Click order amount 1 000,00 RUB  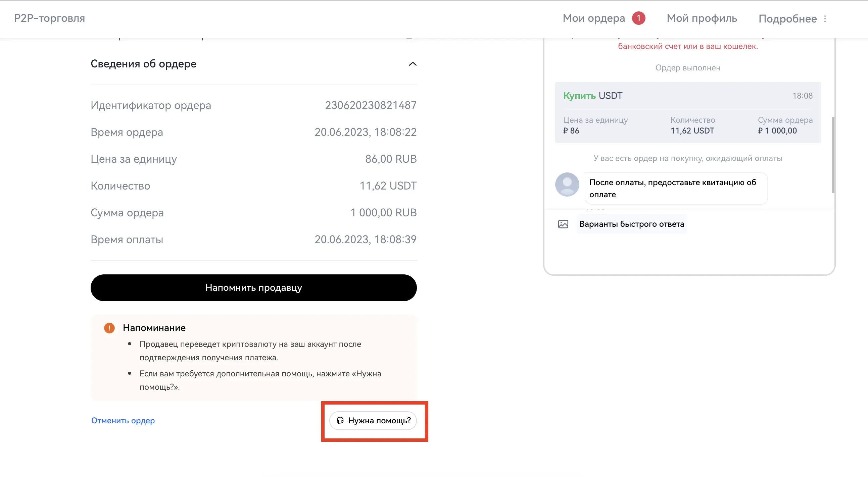(x=383, y=213)
